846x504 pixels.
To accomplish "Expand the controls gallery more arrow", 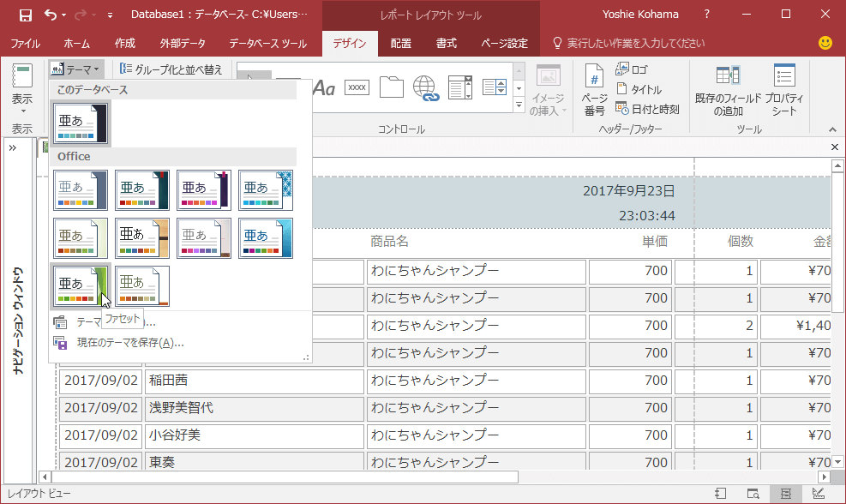I will pyautogui.click(x=519, y=105).
